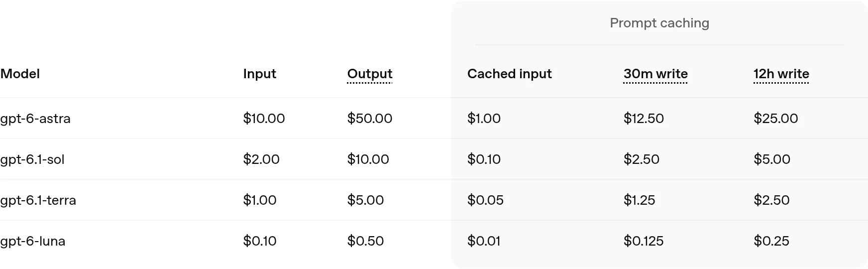Select the gpt-6-luna model name
Screen dimensions: 868x269
(x=33, y=241)
